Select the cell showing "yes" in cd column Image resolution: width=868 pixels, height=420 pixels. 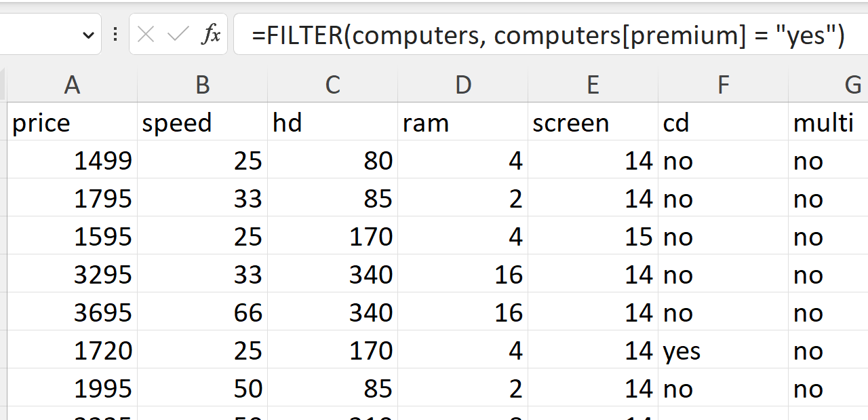click(723, 351)
